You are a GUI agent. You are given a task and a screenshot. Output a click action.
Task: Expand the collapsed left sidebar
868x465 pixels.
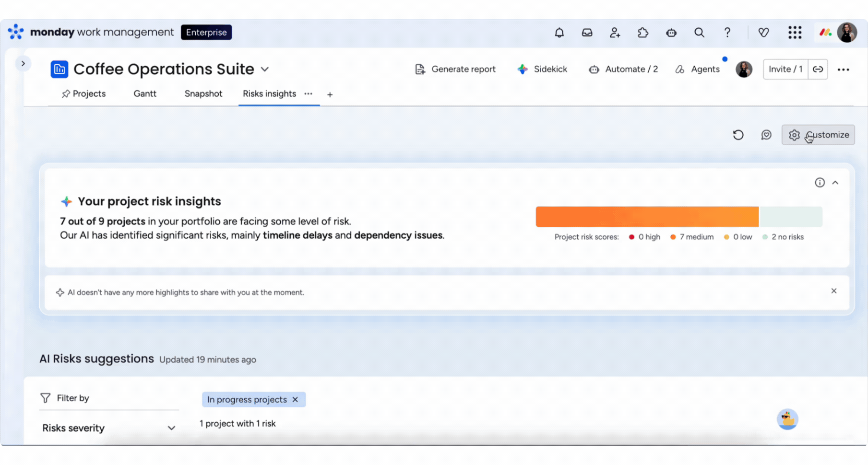(23, 64)
